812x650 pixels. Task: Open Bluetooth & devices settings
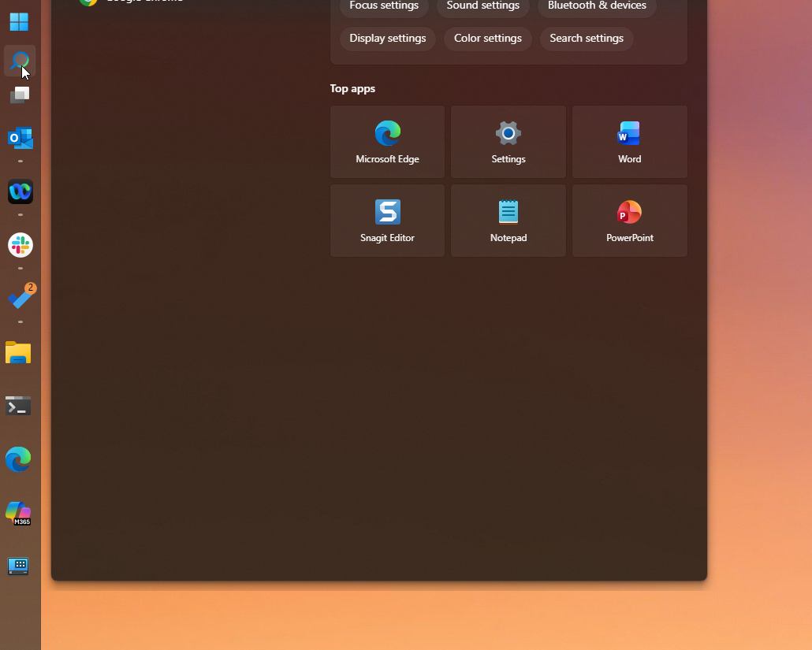(x=596, y=6)
